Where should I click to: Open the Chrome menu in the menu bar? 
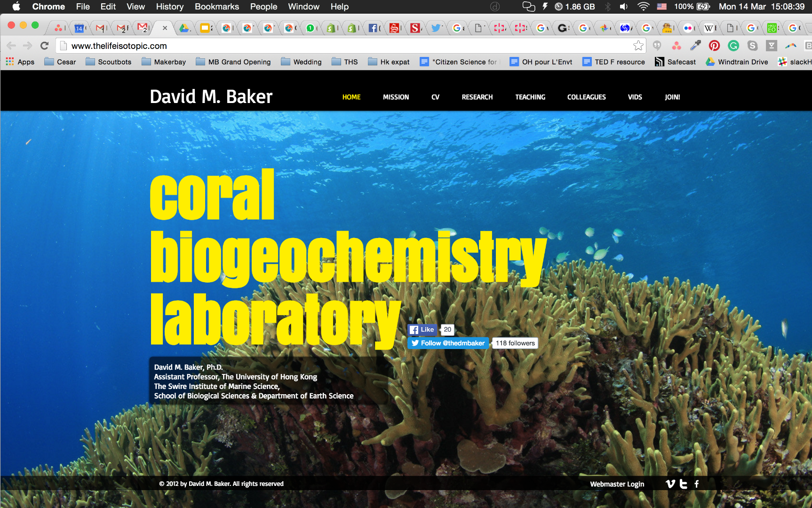click(48, 7)
